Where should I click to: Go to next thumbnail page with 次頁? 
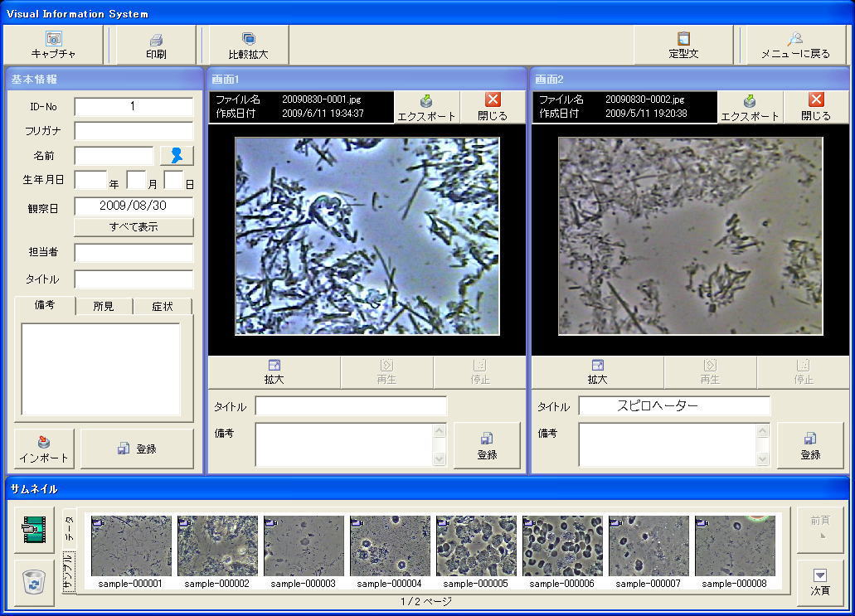[x=819, y=582]
